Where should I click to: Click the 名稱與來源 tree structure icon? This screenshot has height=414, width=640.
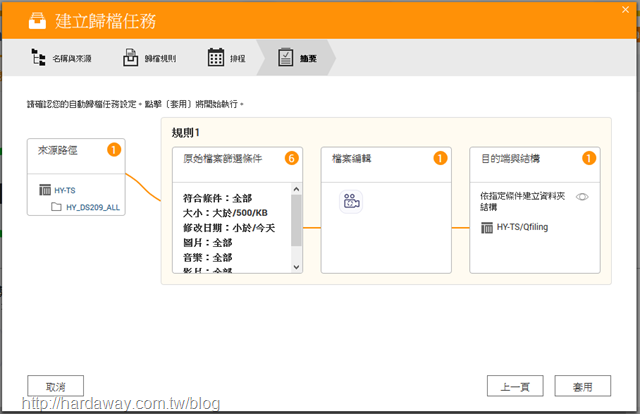click(38, 57)
